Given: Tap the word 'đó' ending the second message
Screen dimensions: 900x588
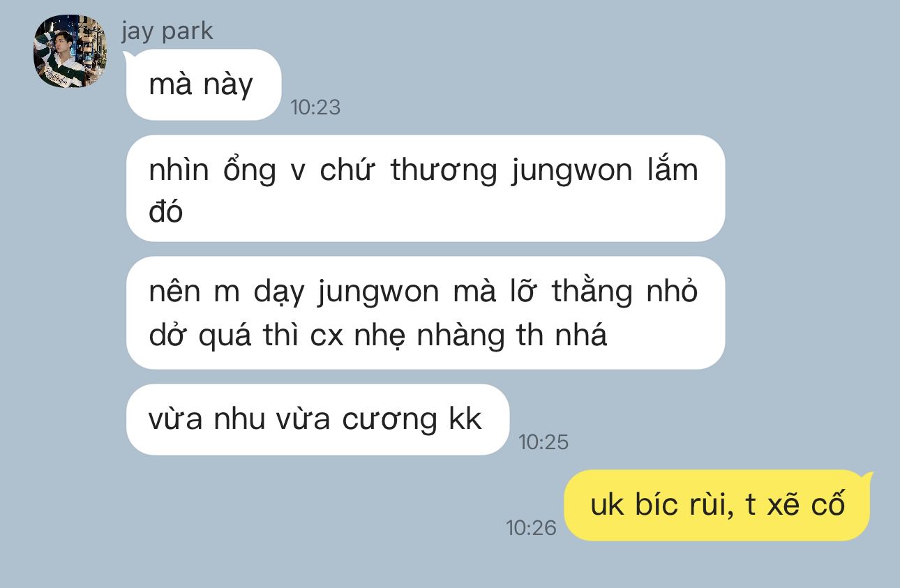Looking at the screenshot, I should [166, 211].
